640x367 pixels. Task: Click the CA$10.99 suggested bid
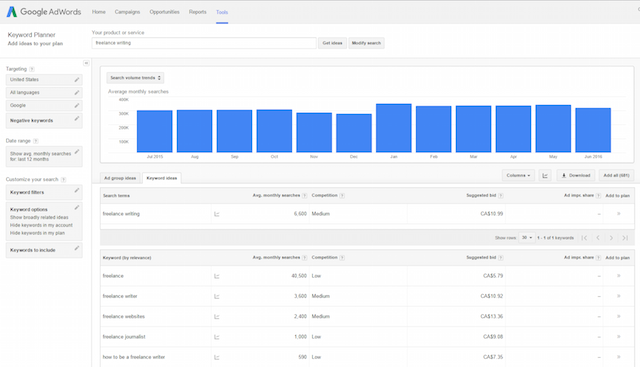(x=491, y=214)
